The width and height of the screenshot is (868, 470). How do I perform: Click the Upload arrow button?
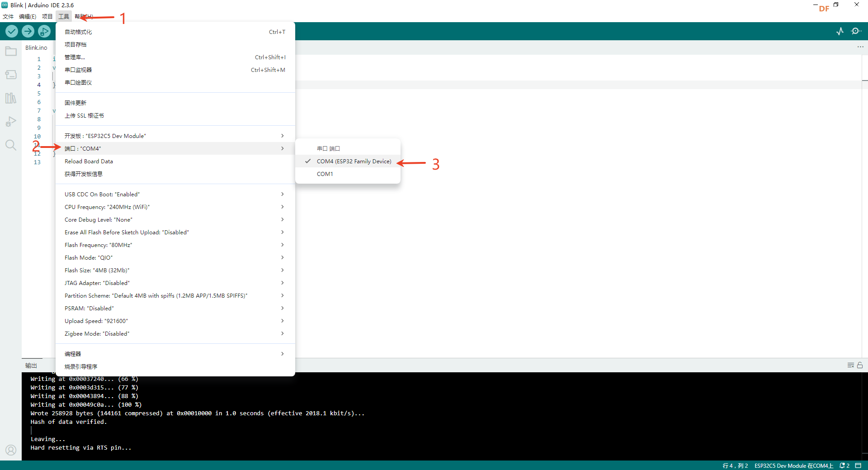coord(28,31)
